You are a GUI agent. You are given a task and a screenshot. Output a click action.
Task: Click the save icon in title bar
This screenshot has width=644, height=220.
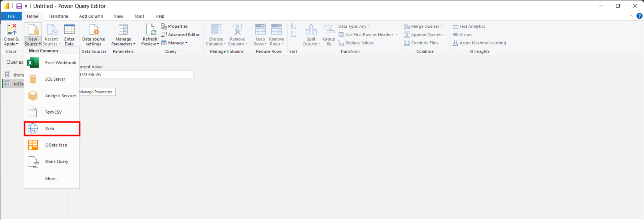click(19, 6)
